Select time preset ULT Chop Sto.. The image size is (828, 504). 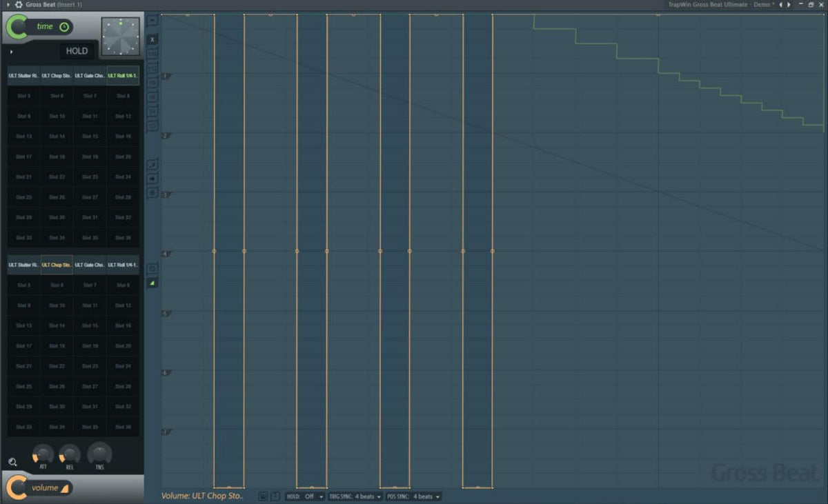point(57,76)
